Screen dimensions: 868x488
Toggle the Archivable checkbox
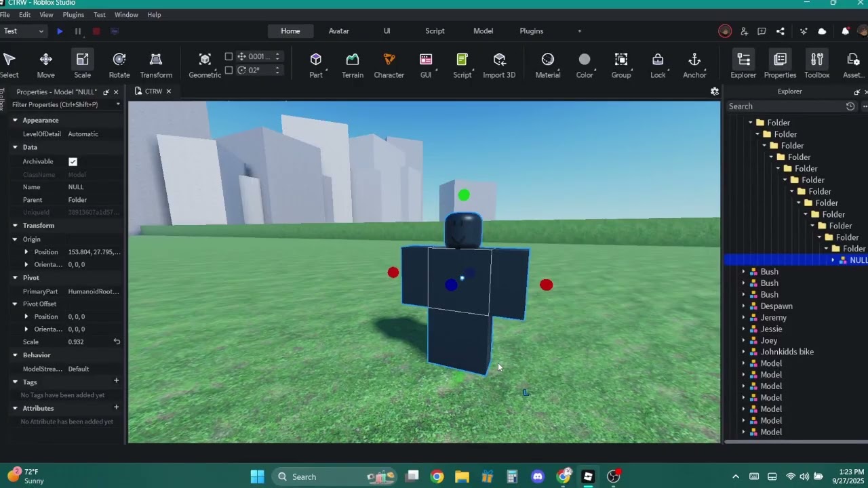pyautogui.click(x=73, y=161)
